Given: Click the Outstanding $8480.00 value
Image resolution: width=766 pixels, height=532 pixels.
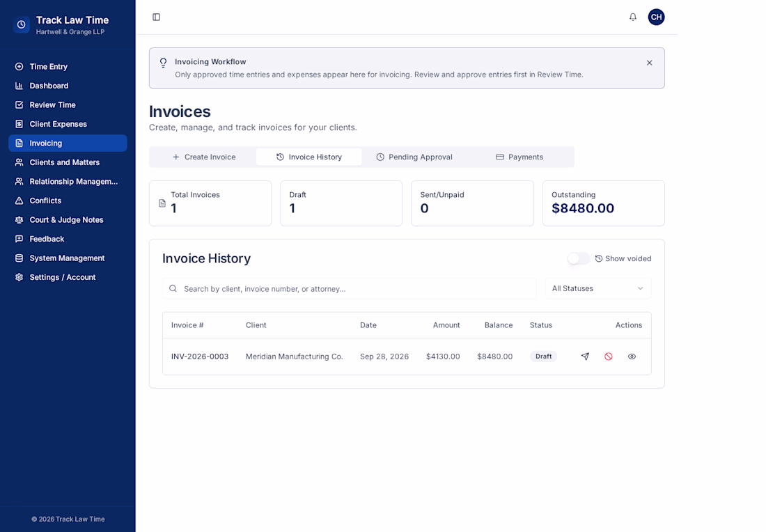Looking at the screenshot, I should [583, 209].
